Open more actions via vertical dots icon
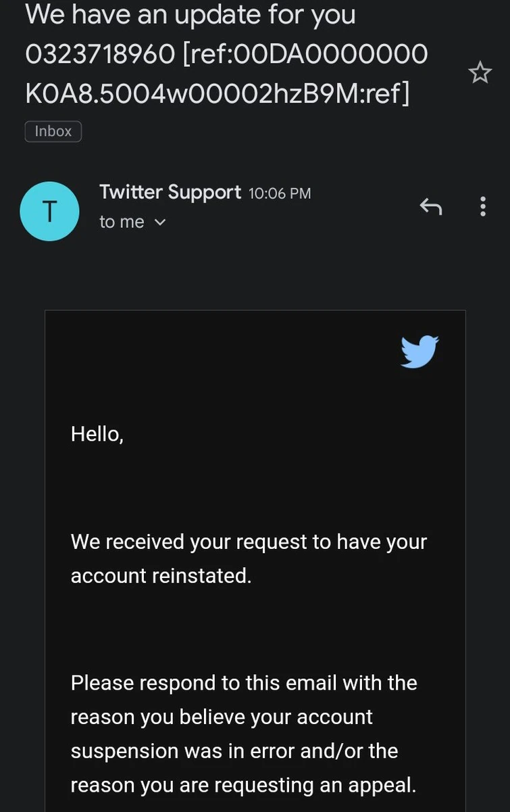510x812 pixels. pyautogui.click(x=483, y=206)
